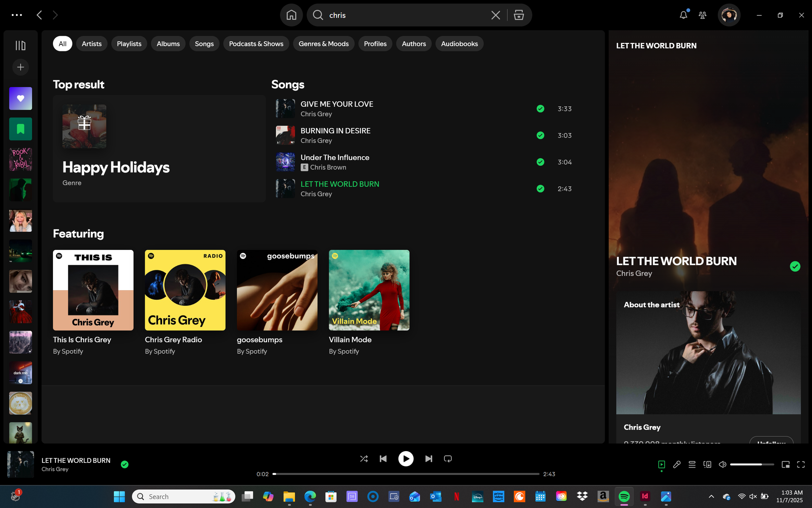
Task: Open the What's New notification bell
Action: (683, 15)
